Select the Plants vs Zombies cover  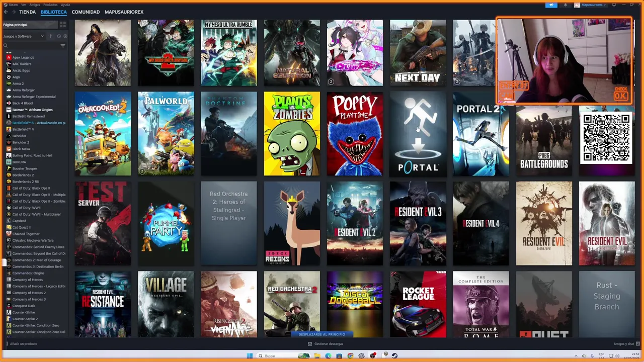tap(292, 134)
